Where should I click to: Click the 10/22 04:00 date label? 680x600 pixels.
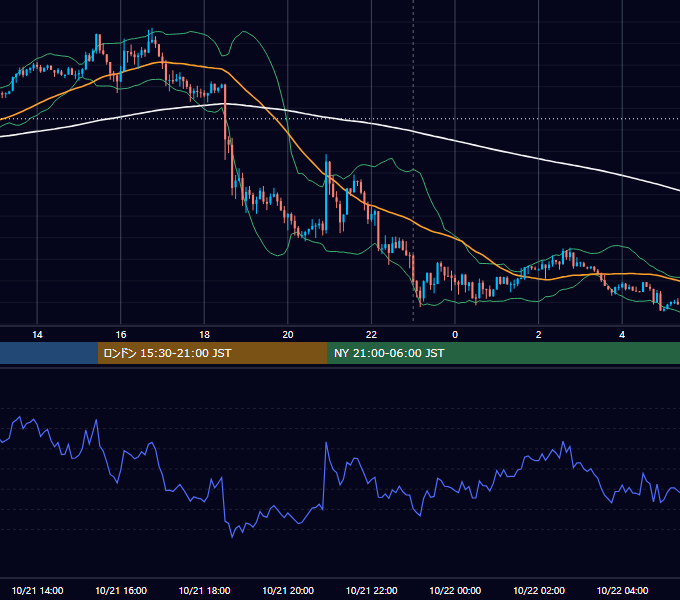tap(622, 590)
